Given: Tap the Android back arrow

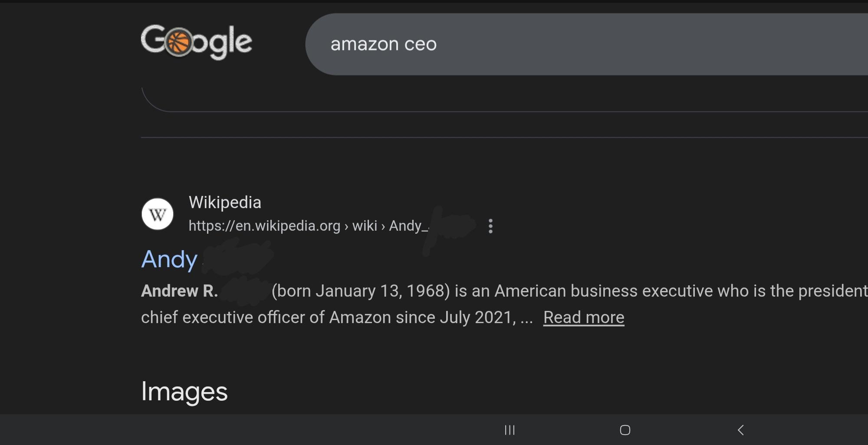Looking at the screenshot, I should coord(741,430).
